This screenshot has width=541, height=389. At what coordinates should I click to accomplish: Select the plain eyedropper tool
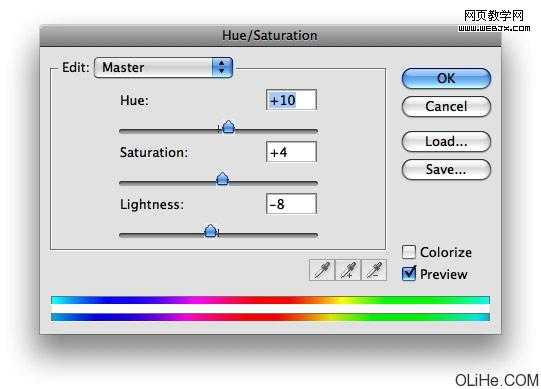pyautogui.click(x=322, y=270)
